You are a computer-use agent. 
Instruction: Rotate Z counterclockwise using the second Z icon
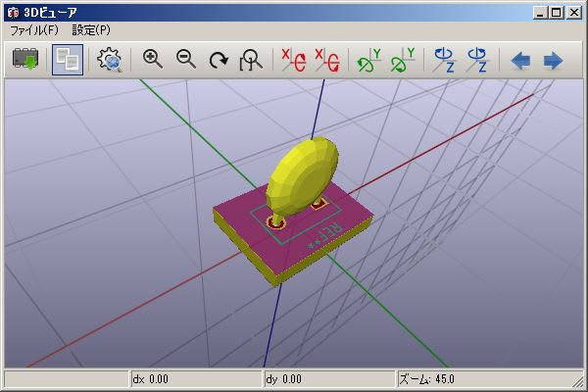click(x=477, y=60)
